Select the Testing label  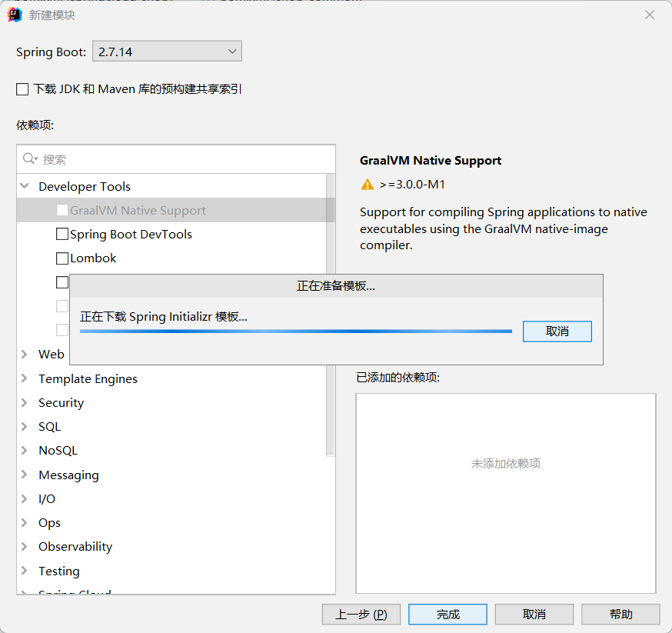(59, 571)
